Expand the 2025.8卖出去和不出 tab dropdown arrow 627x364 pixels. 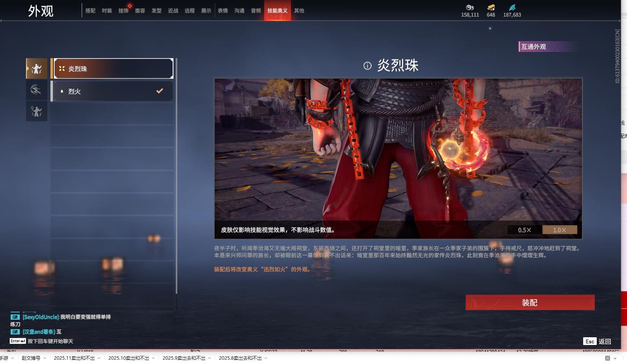coord(266,358)
